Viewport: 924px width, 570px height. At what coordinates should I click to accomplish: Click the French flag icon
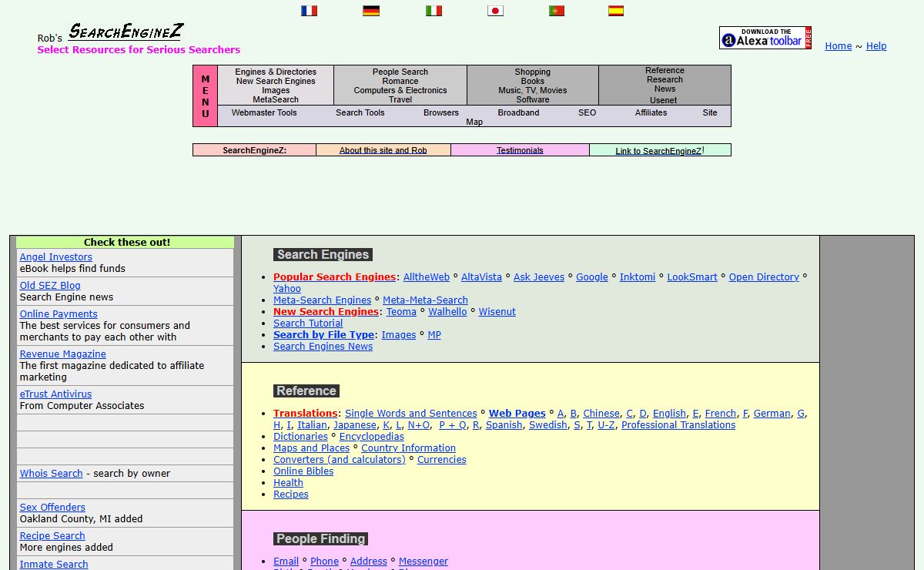coord(310,11)
